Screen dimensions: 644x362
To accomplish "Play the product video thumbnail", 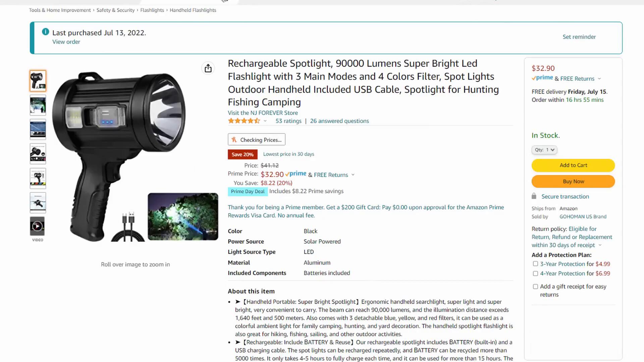I will point(38,226).
